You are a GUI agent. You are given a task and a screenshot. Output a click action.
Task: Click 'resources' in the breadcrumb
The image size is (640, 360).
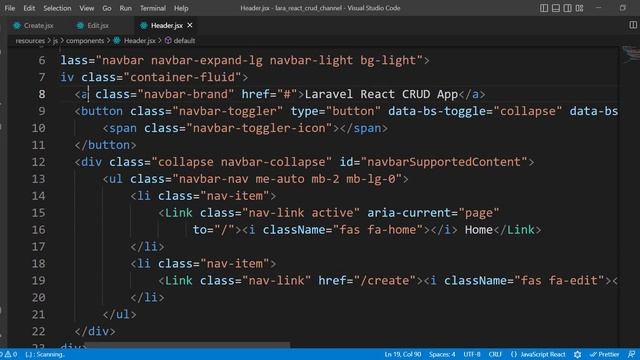(x=30, y=41)
